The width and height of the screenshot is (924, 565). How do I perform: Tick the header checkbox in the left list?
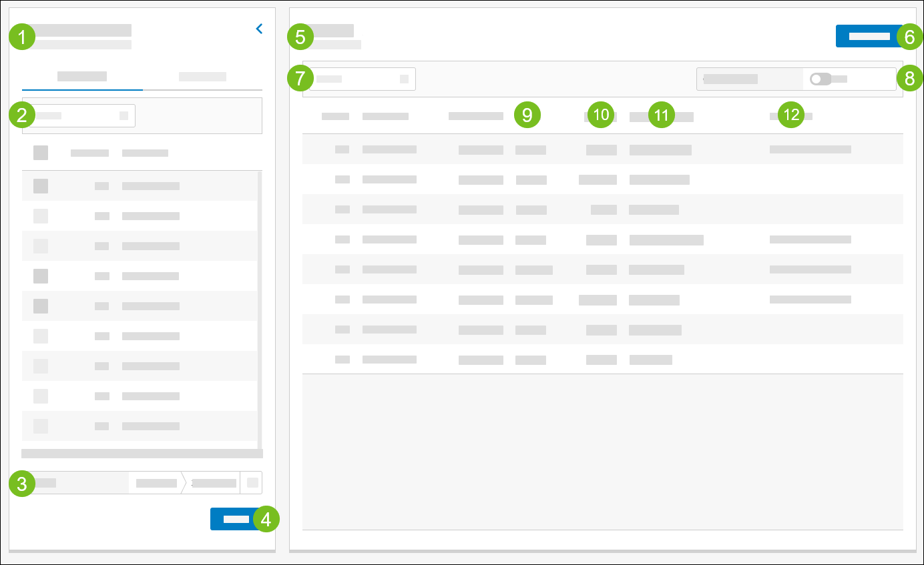[41, 153]
